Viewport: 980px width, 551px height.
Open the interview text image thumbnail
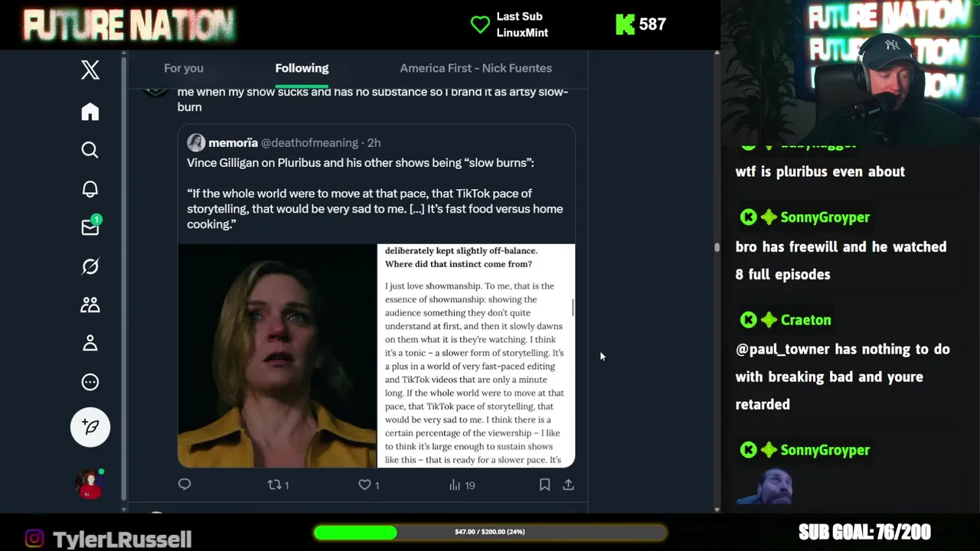(476, 356)
